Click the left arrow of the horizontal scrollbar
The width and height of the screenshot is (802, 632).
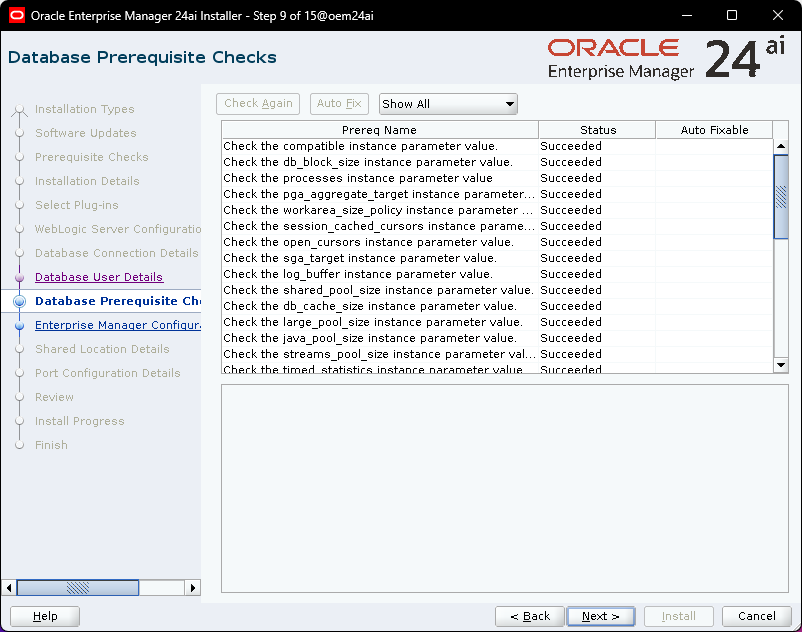(10, 588)
